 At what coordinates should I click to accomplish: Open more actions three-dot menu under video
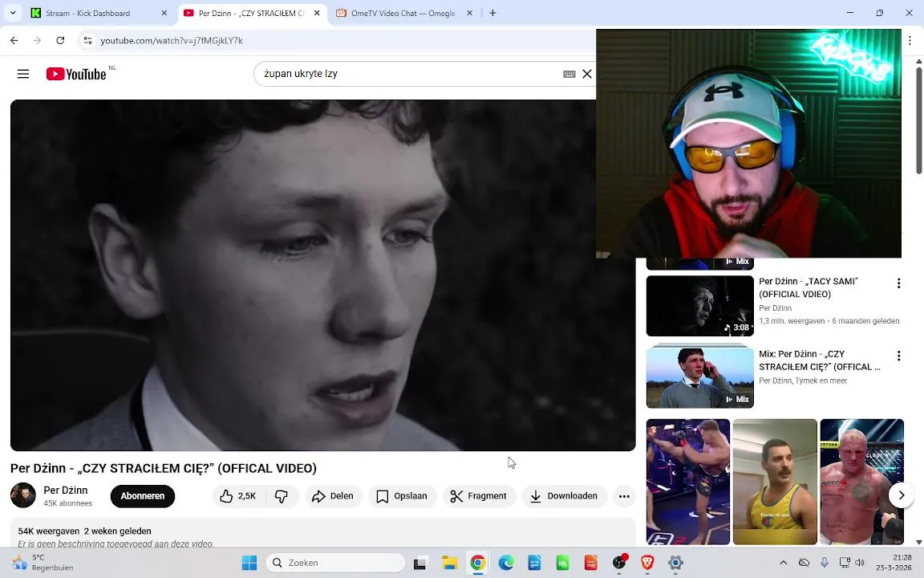click(x=624, y=496)
